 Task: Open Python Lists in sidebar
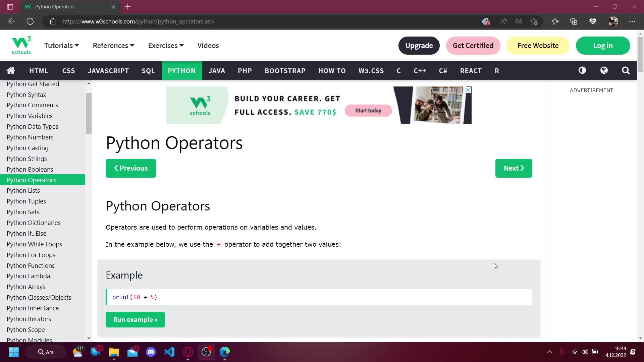(43, 191)
